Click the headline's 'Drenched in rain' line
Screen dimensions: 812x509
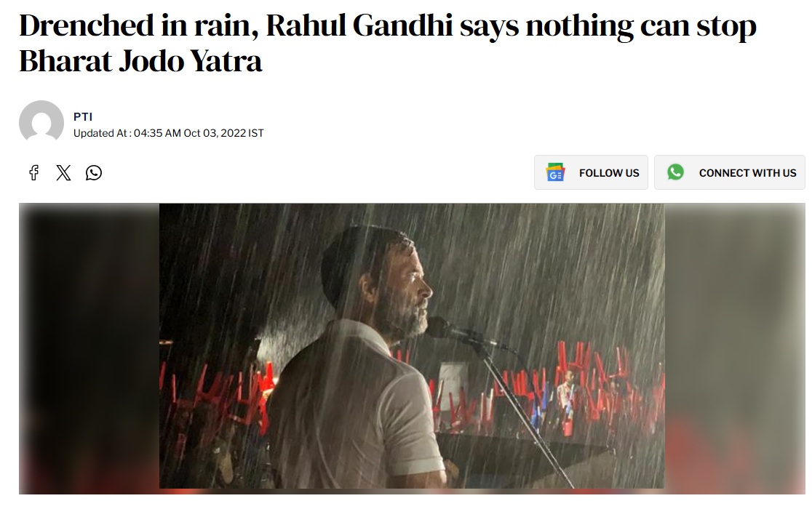(x=388, y=26)
